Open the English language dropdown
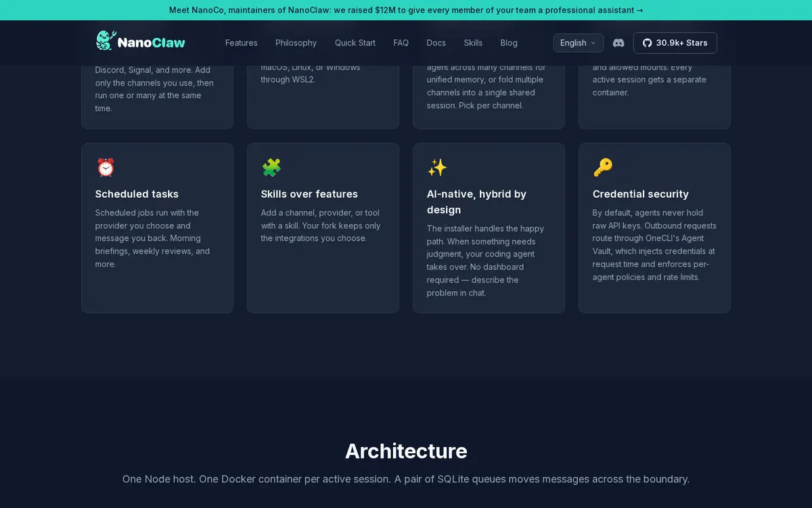 pyautogui.click(x=579, y=43)
